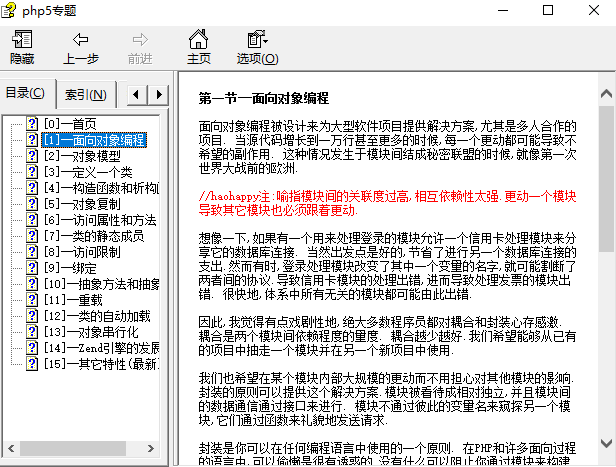
Task: Select tree item [2]一对象模型
Action: pos(80,156)
